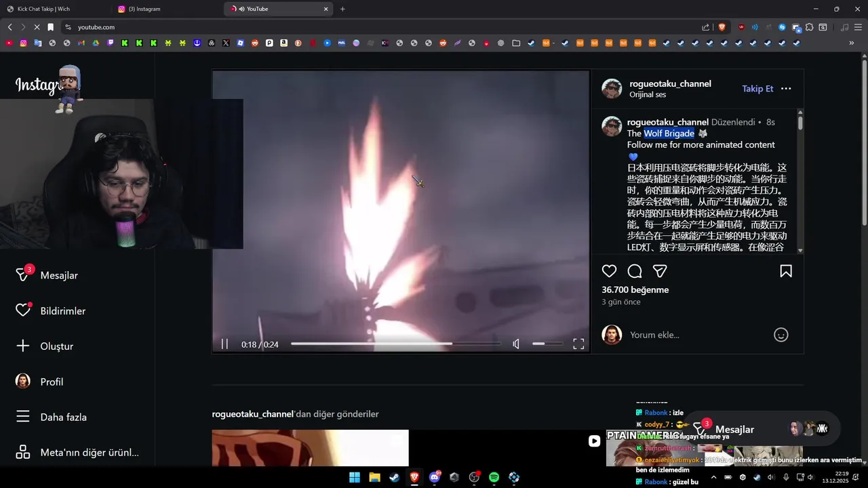Adjust the video volume slider
868x488 pixels.
point(547,344)
